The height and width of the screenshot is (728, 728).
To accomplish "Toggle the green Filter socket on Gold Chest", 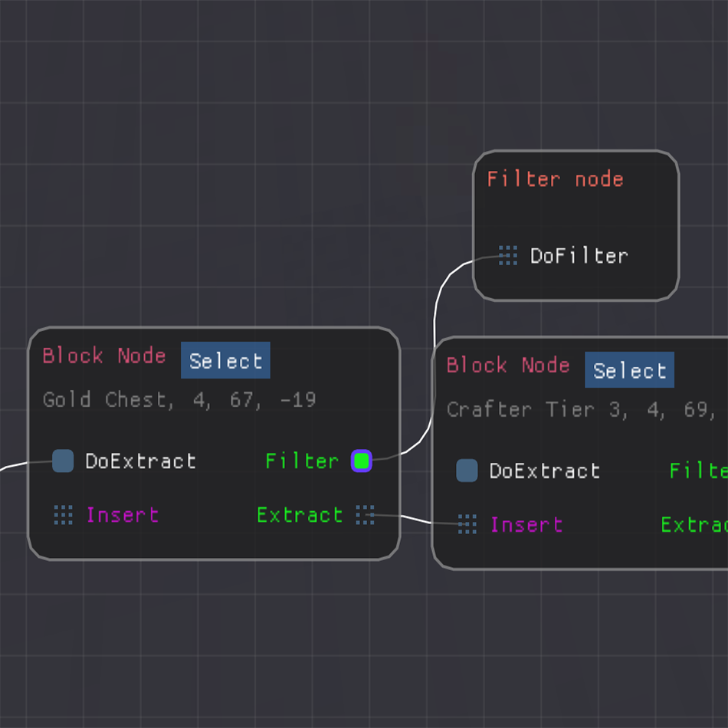I will click(x=361, y=461).
